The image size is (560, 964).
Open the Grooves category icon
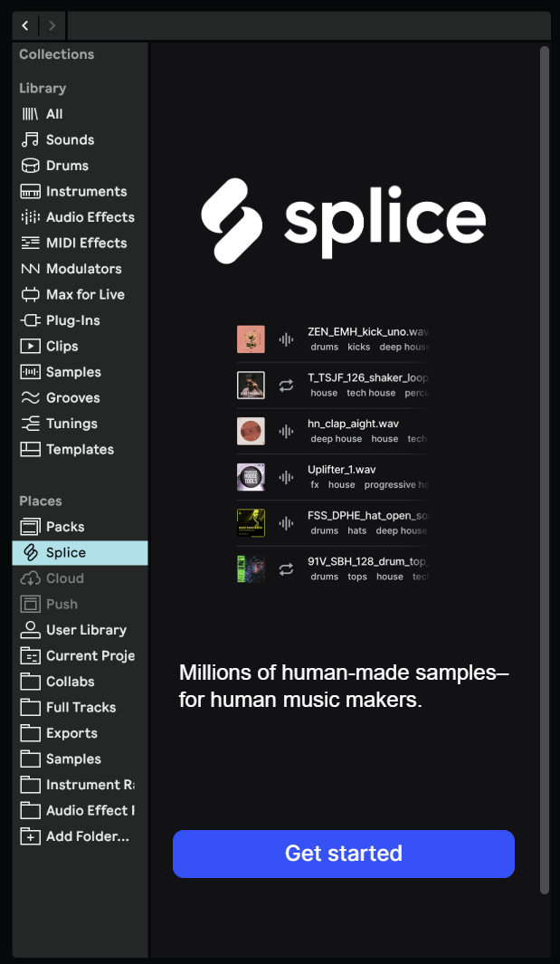(31, 398)
